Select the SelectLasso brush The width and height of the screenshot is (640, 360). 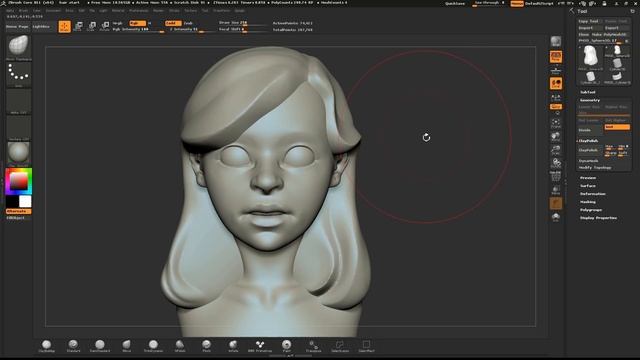(340, 346)
